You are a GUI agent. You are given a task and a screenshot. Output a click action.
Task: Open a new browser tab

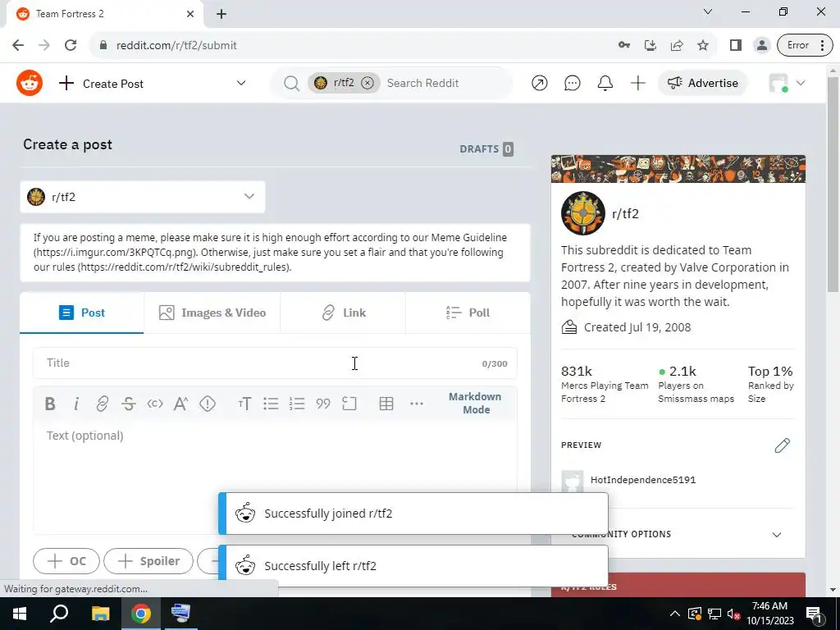click(221, 14)
